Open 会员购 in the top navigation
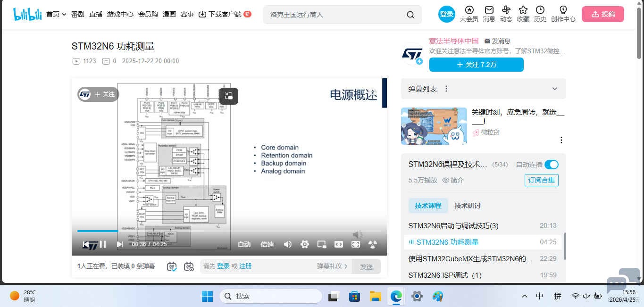The height and width of the screenshot is (307, 644). coord(148,14)
